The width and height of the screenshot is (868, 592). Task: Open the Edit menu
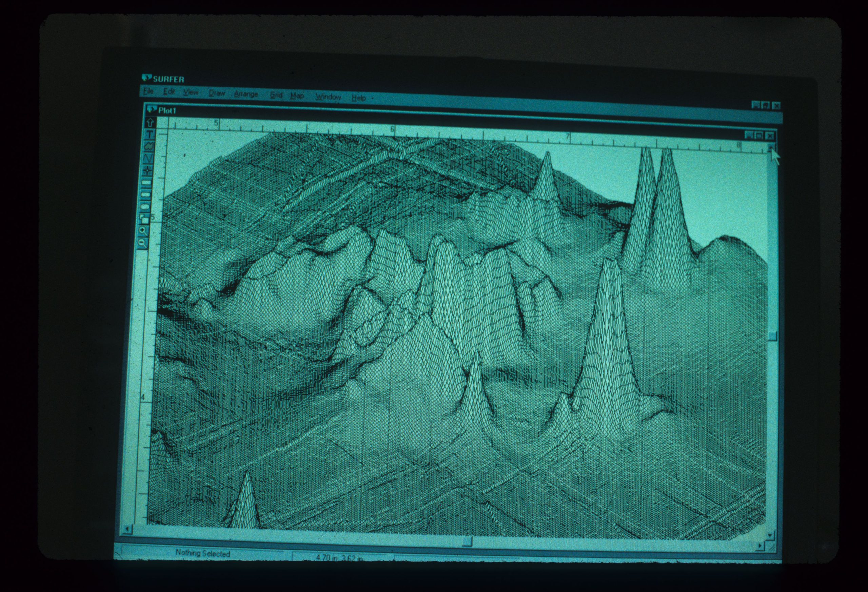(169, 91)
